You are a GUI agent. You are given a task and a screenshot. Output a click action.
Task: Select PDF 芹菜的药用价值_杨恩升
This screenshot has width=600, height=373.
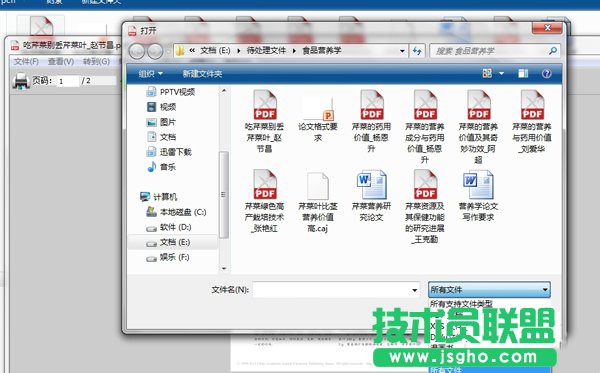pyautogui.click(x=372, y=121)
